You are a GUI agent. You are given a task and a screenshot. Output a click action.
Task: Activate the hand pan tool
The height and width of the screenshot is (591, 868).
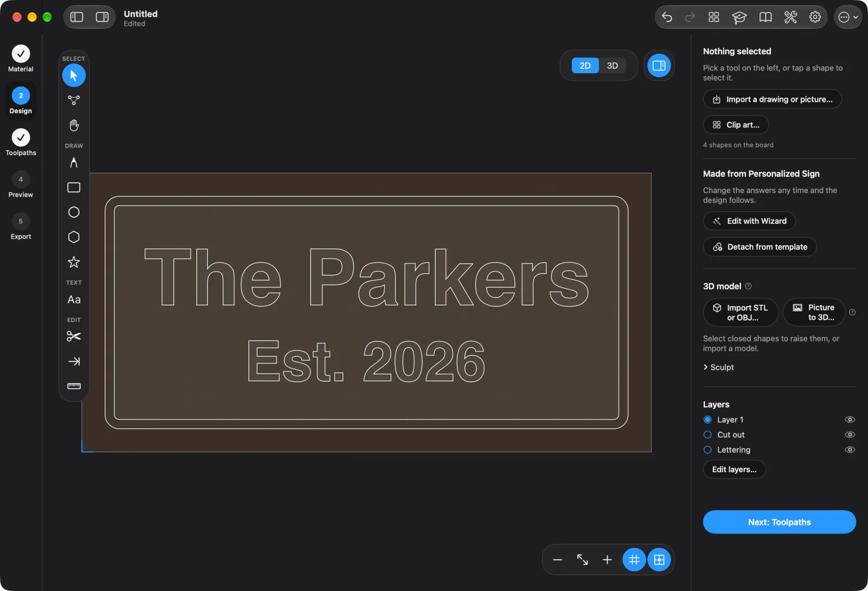[74, 125]
